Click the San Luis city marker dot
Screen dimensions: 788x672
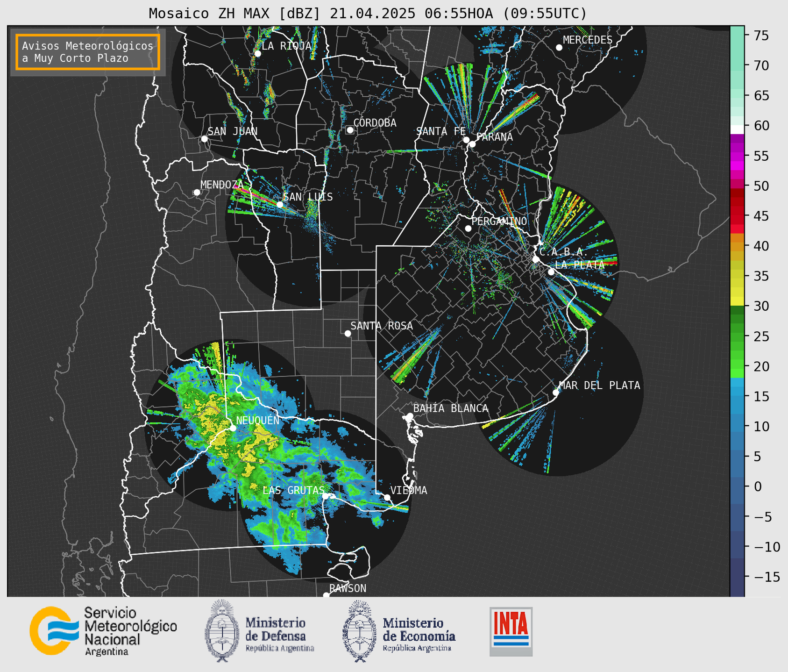(280, 205)
